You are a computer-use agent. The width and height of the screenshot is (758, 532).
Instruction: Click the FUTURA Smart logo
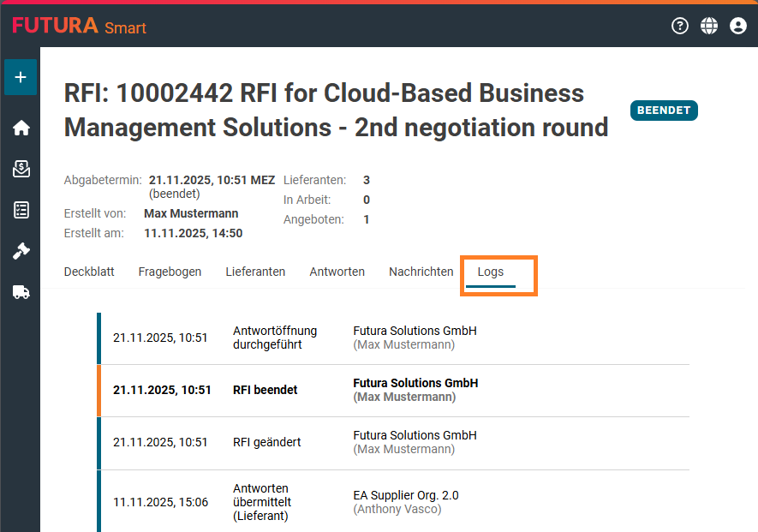click(x=79, y=26)
